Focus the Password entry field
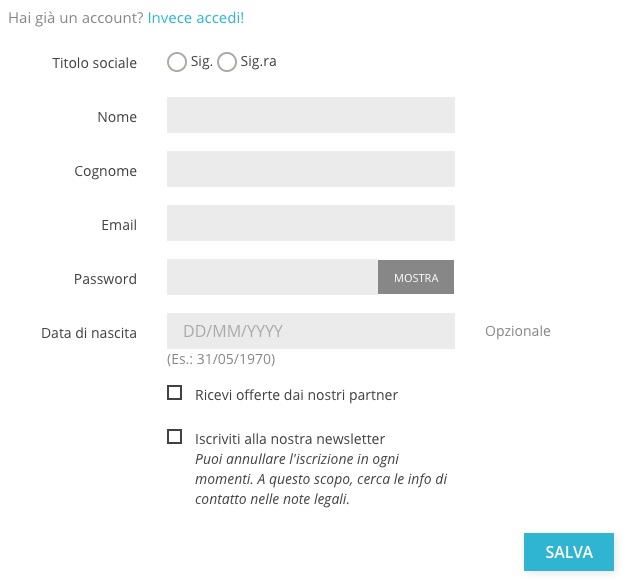The height and width of the screenshot is (582, 627). (x=272, y=277)
